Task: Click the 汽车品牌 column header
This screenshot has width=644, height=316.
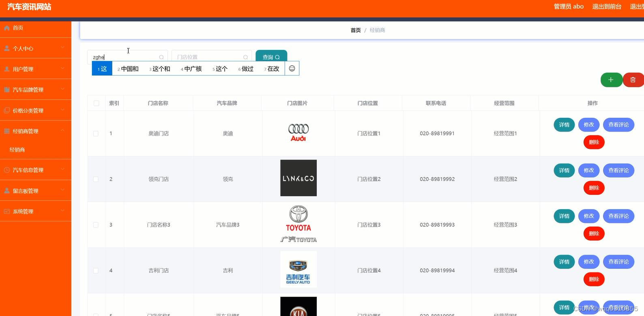Action: click(x=227, y=103)
